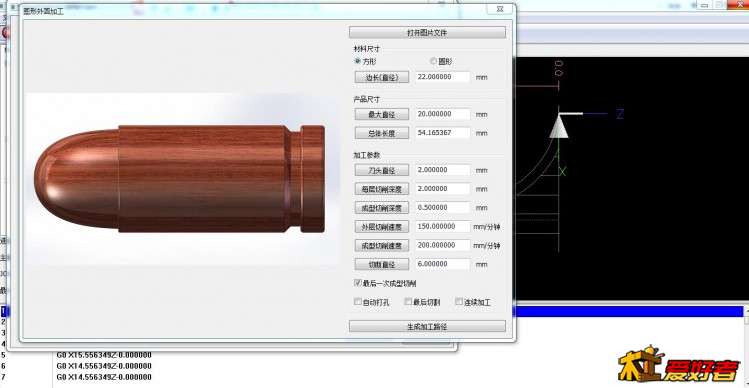749x388 pixels.
Task: Click the 150.000000 outer speed field
Action: [x=442, y=226]
